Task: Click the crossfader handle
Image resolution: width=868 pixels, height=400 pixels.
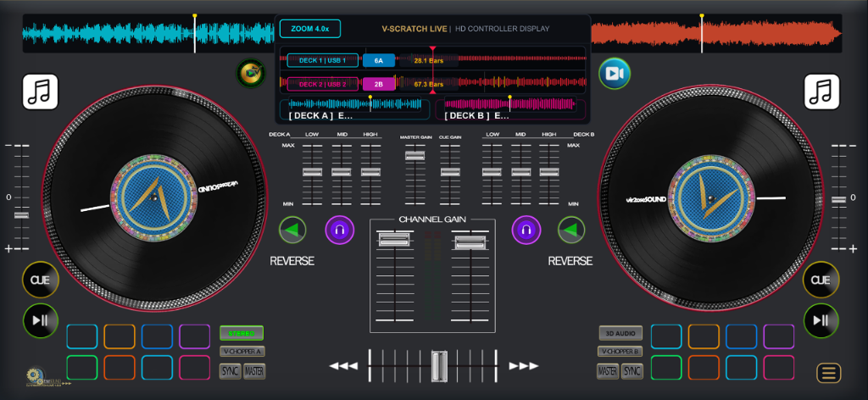Action: [x=440, y=366]
